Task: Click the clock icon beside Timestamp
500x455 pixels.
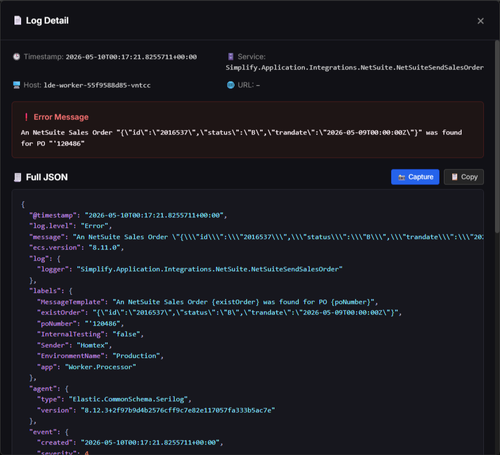Action: pyautogui.click(x=16, y=57)
